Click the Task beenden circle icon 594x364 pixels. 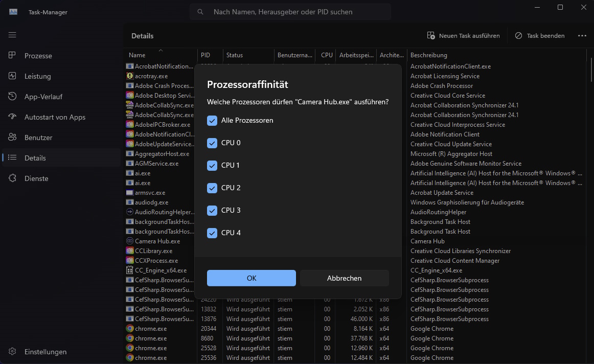click(519, 35)
